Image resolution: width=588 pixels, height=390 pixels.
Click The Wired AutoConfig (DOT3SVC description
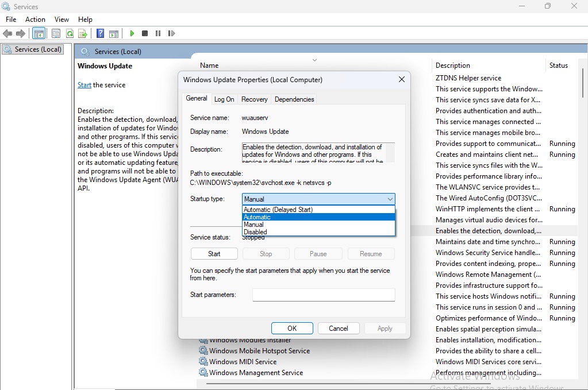[489, 198]
